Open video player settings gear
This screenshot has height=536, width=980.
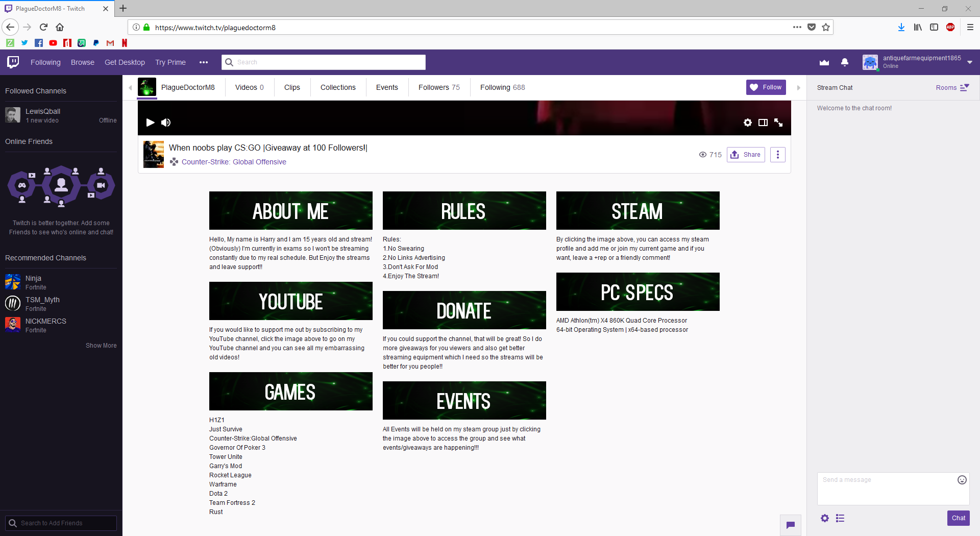(x=748, y=123)
